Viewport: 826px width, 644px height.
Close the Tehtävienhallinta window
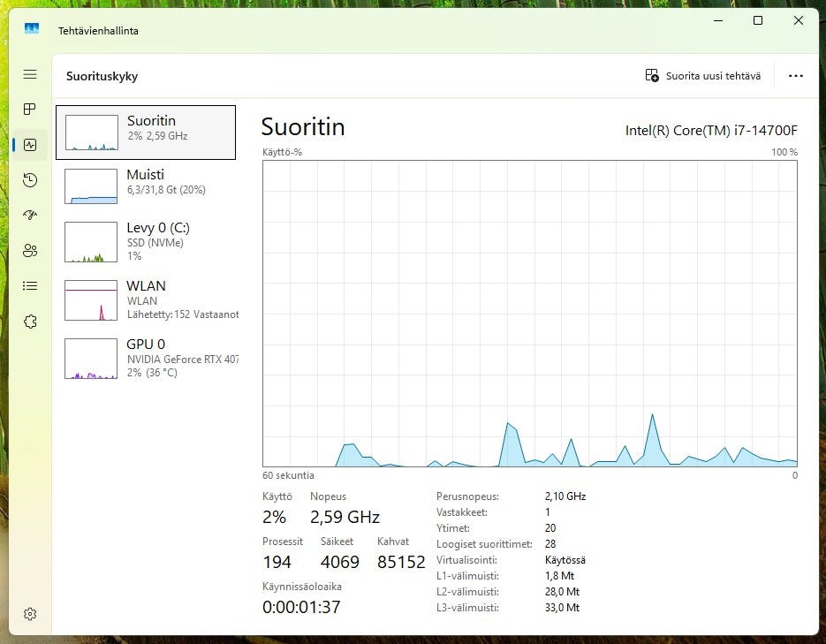click(799, 20)
